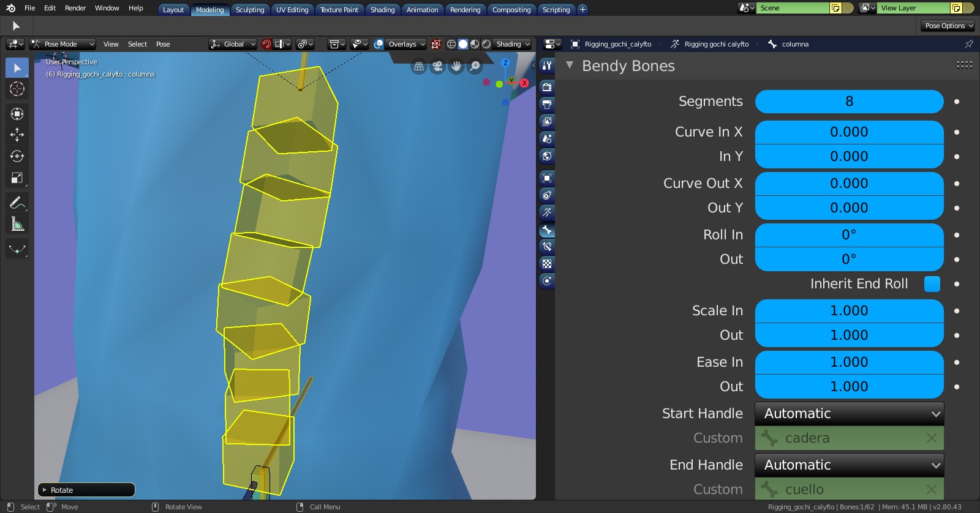This screenshot has height=513, width=980.
Task: Enable wireframe shading mode
Action: point(451,44)
